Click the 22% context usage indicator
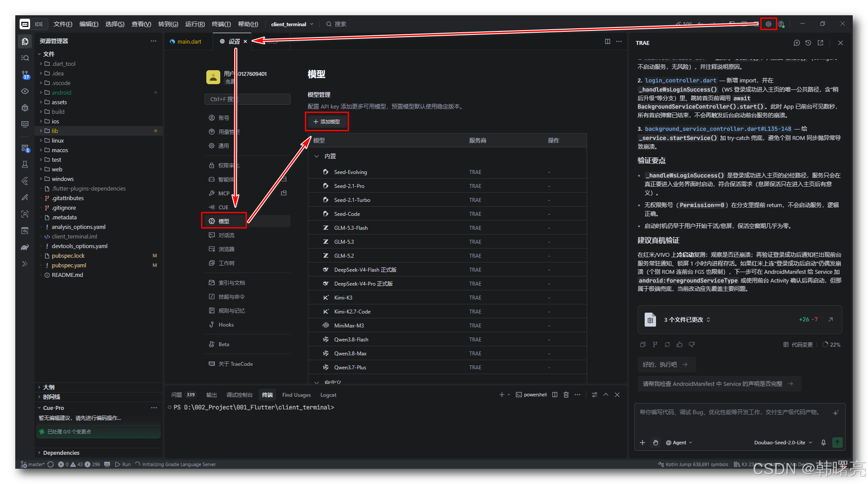This screenshot has width=868, height=484. tap(831, 344)
